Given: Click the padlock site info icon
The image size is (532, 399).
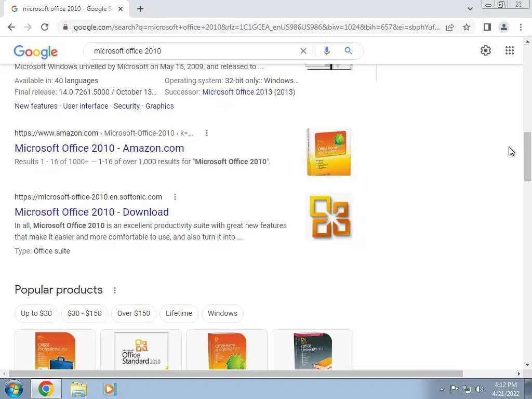Looking at the screenshot, I should coord(65,27).
